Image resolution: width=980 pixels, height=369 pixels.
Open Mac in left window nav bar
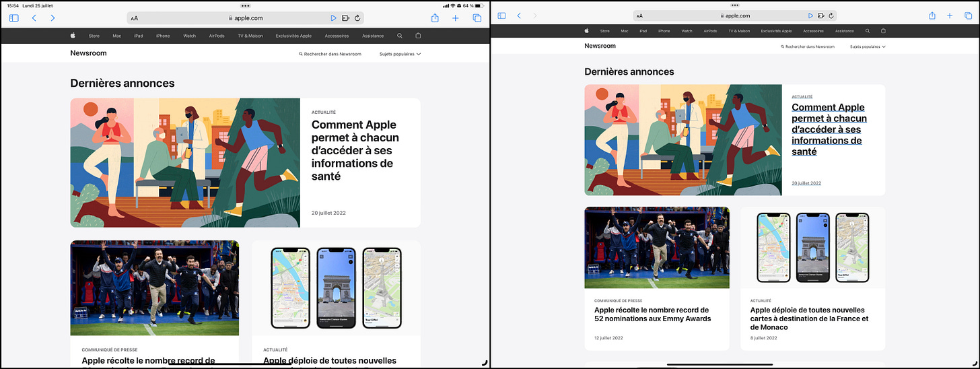(x=117, y=36)
